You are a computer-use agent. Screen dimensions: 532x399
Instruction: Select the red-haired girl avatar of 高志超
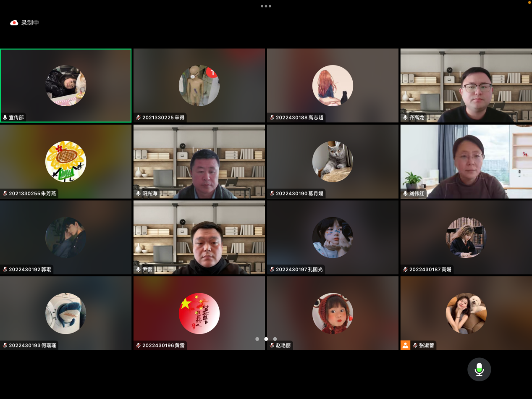[333, 86]
